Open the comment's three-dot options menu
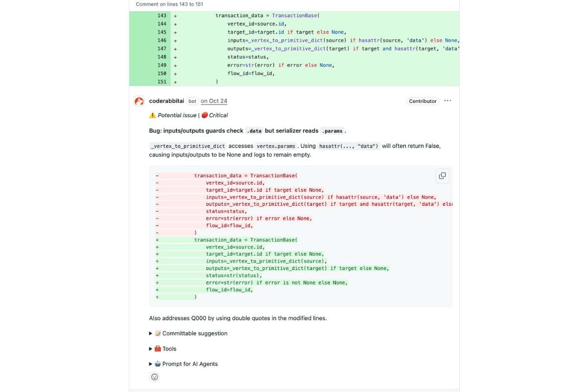This screenshot has height=392, width=588. coord(447,101)
